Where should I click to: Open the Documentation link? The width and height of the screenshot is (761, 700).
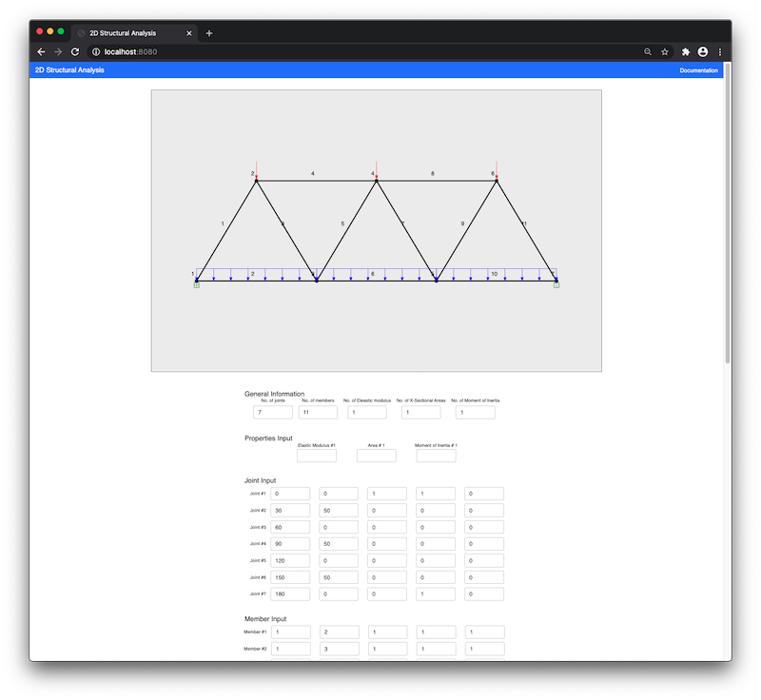point(698,70)
